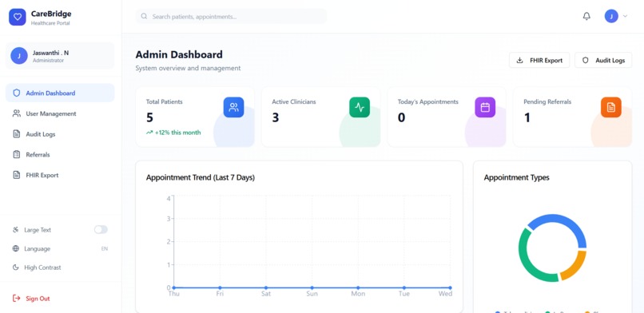The width and height of the screenshot is (644, 313).
Task: Click the Appointment Types heading
Action: tap(517, 177)
